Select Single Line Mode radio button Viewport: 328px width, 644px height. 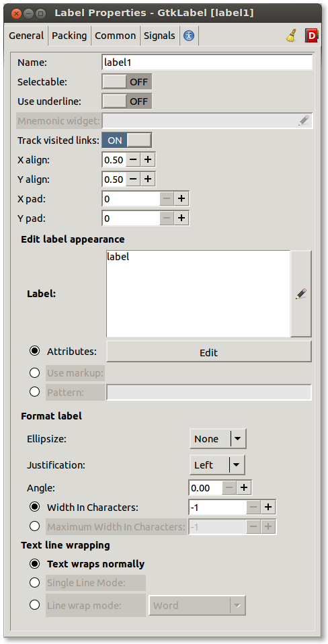point(35,583)
